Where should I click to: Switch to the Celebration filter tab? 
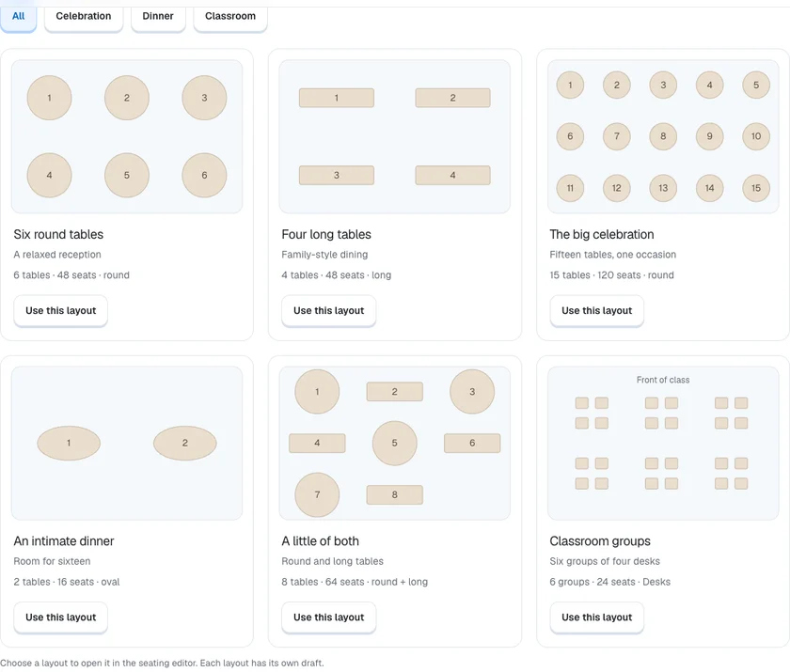(84, 17)
